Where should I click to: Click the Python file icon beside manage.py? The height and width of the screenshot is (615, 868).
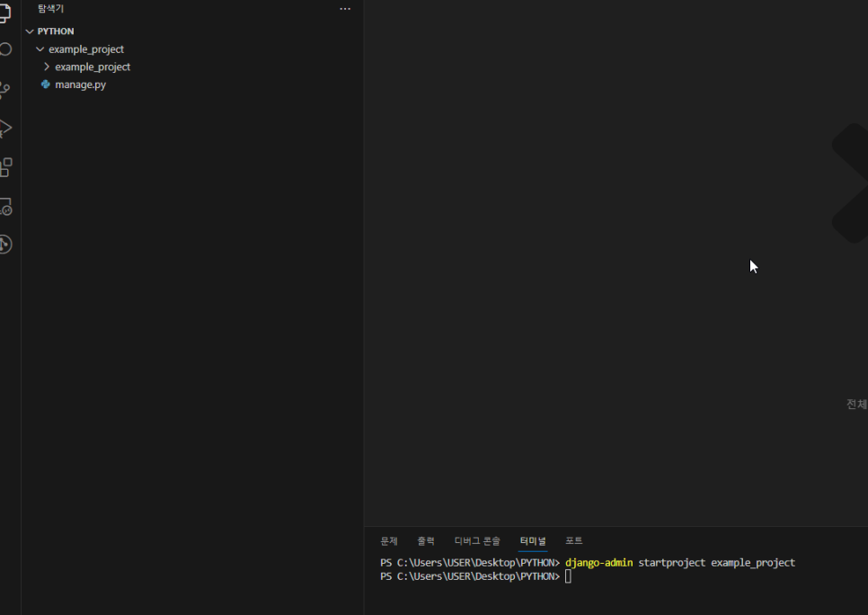point(46,85)
